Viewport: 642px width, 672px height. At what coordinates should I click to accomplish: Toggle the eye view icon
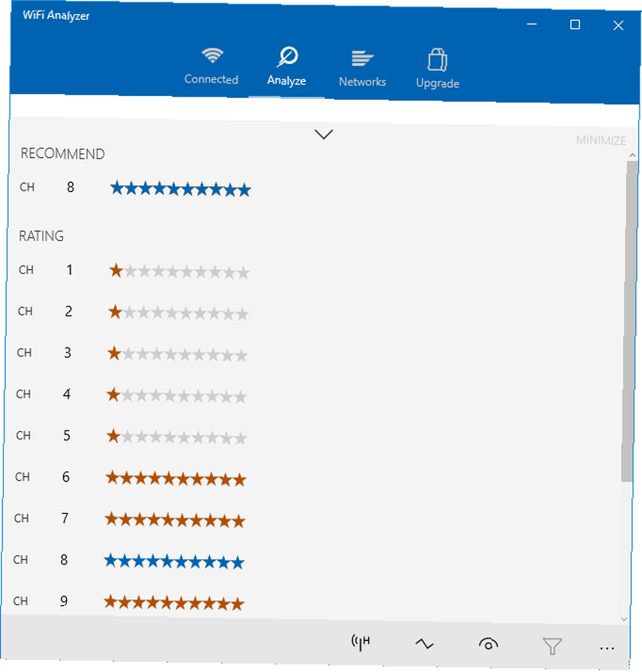point(488,644)
